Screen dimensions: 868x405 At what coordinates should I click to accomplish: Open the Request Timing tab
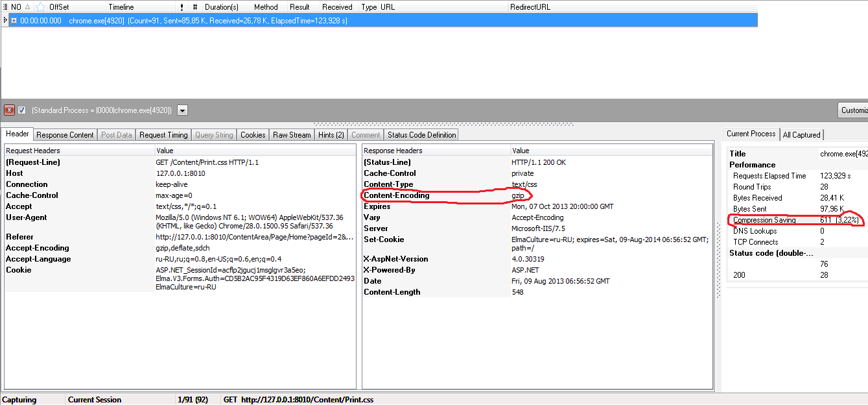tap(163, 135)
